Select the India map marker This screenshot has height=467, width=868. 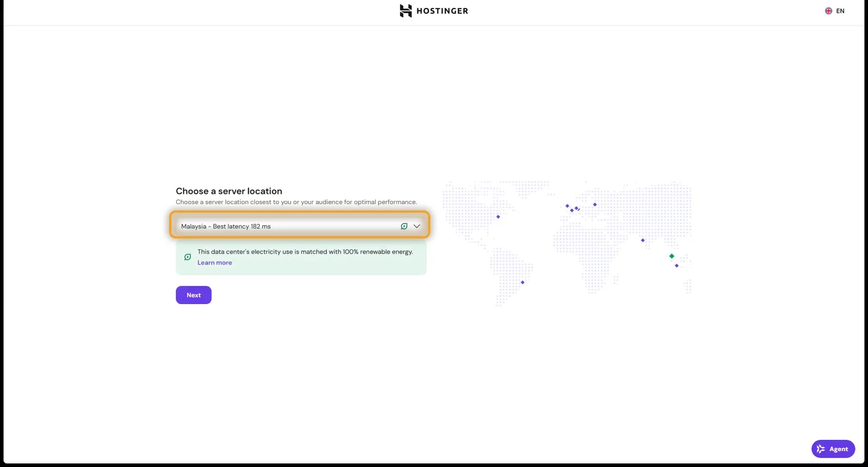[x=643, y=240]
